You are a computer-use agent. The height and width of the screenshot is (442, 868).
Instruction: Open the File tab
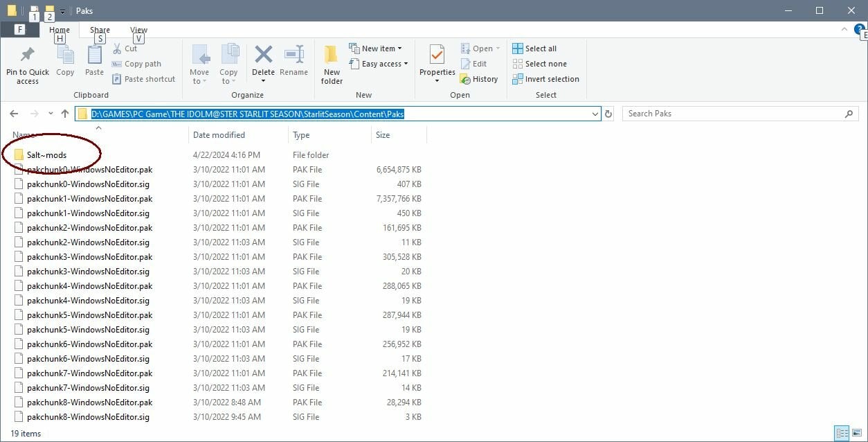19,30
